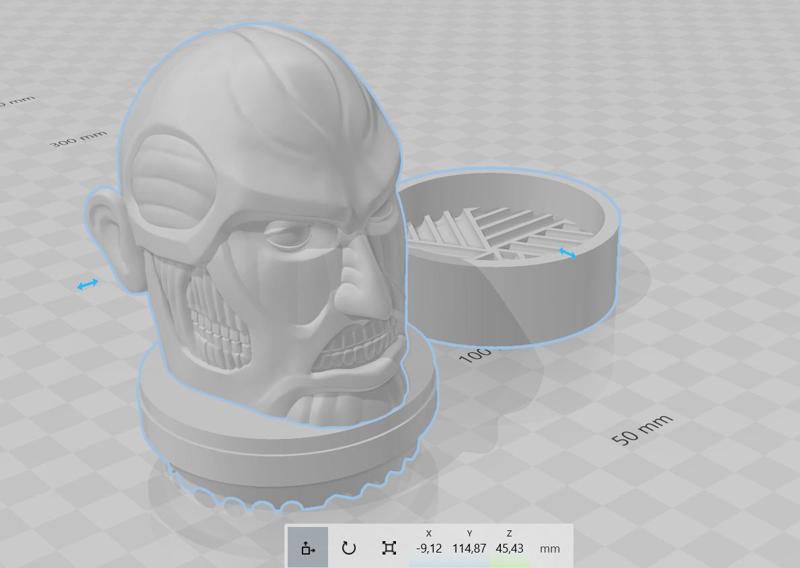Edit the X position value -9,12
Viewport: 800px width, 568px height.
429,549
